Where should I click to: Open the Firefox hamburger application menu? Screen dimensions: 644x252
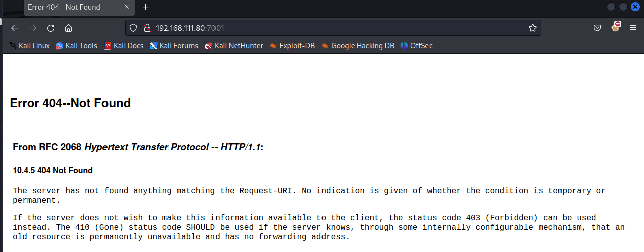tap(633, 28)
